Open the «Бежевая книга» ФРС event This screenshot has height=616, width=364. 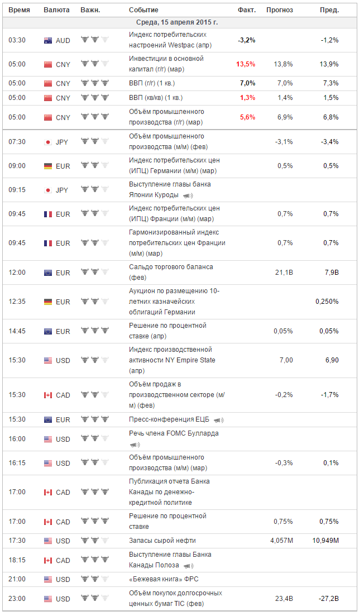pyautogui.click(x=164, y=579)
